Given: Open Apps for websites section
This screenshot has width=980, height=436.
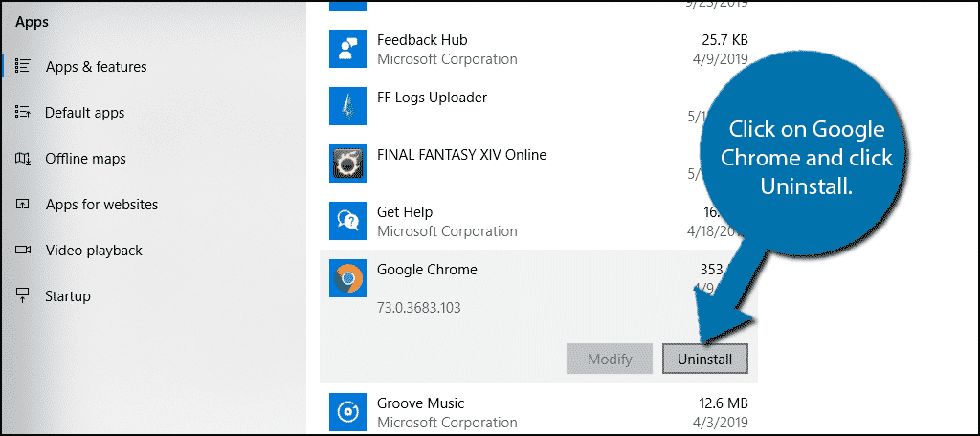Looking at the screenshot, I should 101,205.
